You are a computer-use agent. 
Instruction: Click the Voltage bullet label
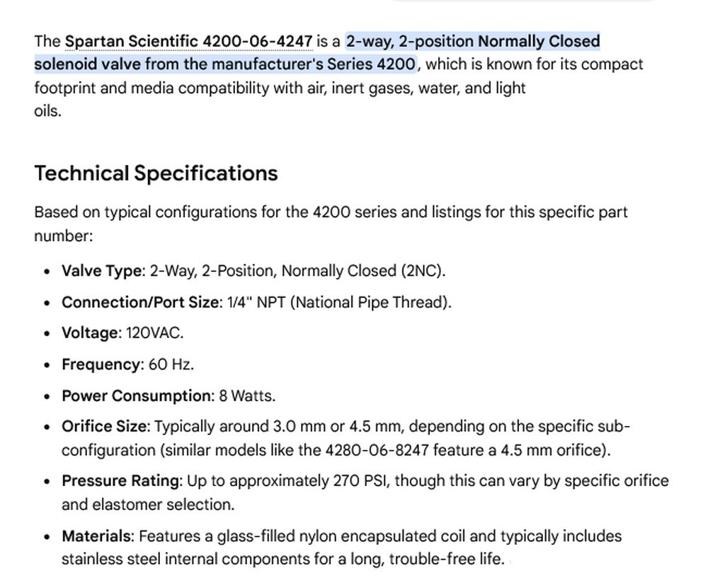[x=89, y=333]
